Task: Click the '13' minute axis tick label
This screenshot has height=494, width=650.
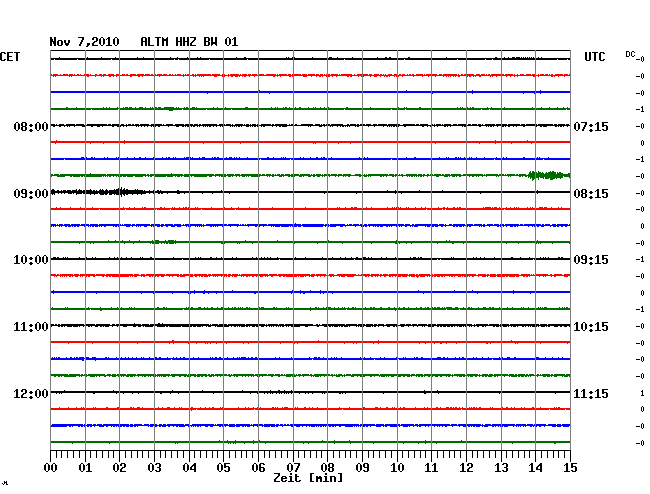Action: pyautogui.click(x=501, y=468)
